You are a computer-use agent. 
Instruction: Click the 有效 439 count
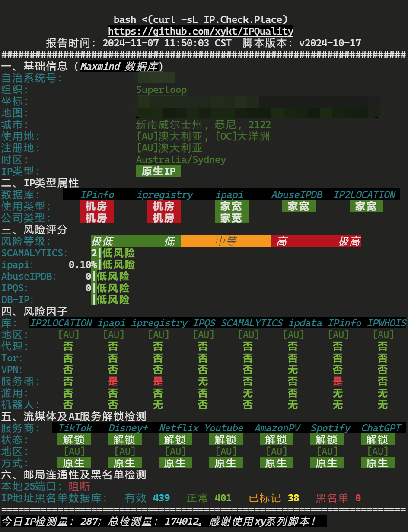[147, 498]
